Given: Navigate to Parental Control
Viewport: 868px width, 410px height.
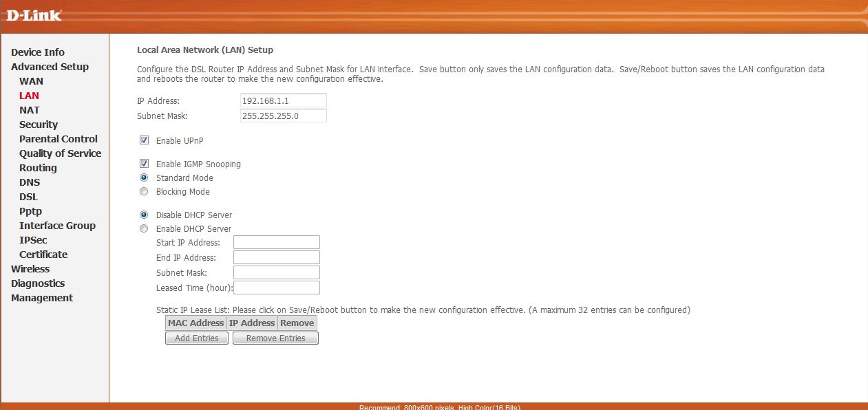Looking at the screenshot, I should 59,139.
